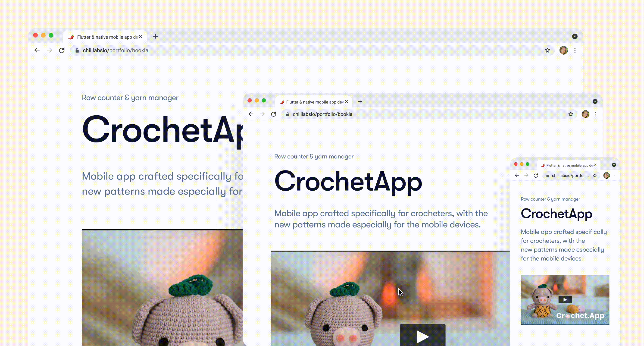Play the Crochet.App video thumbnail in smallest window
The height and width of the screenshot is (346, 644).
[565, 299]
